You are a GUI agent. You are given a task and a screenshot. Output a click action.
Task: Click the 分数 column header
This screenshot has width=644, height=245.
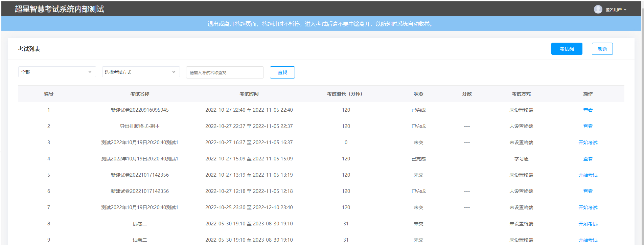tap(467, 94)
